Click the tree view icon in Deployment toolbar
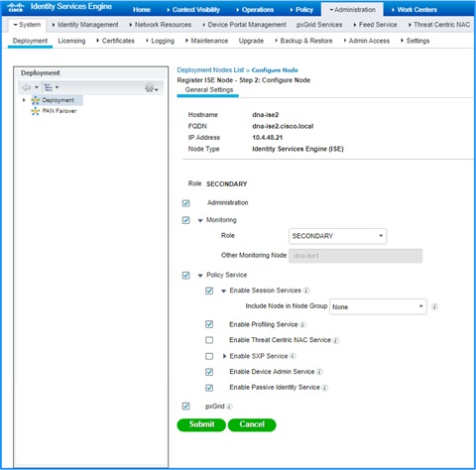476x470 pixels. 49,87
